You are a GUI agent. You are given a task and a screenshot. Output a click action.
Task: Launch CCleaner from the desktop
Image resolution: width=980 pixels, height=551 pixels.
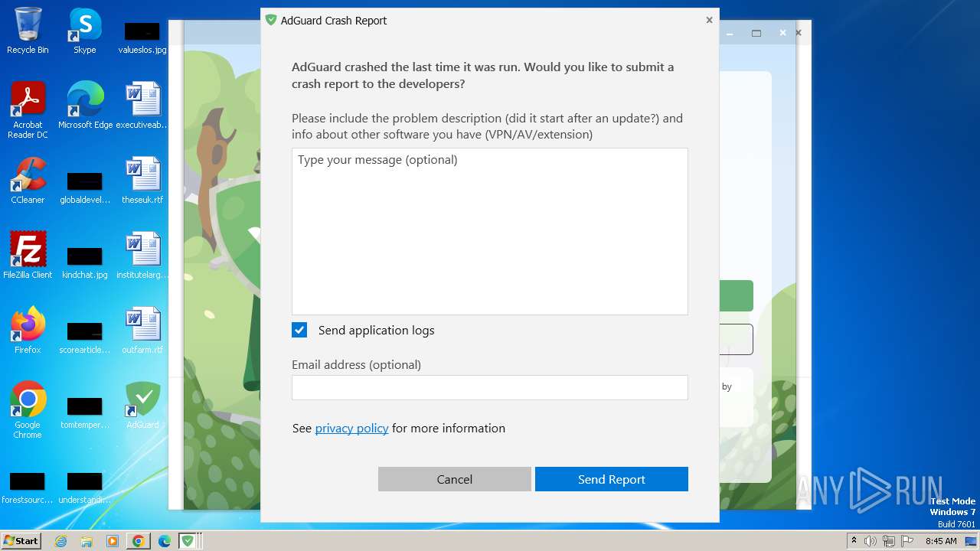(28, 181)
